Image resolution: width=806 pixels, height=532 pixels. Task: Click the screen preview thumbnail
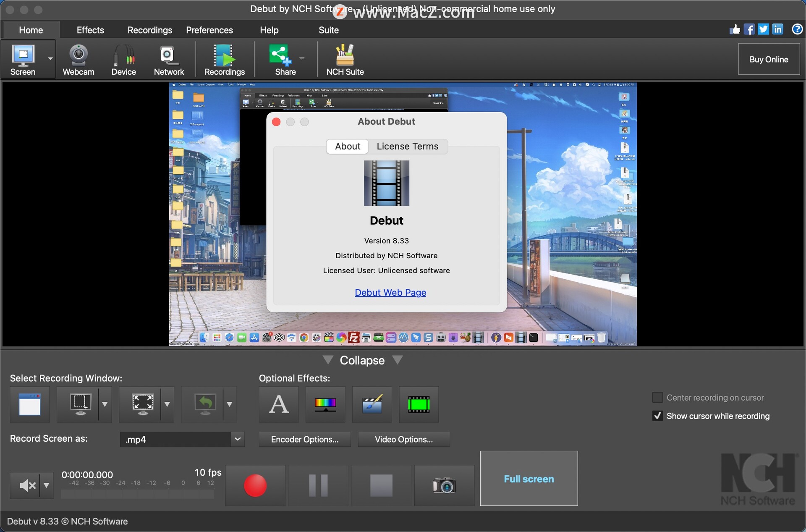pyautogui.click(x=403, y=214)
